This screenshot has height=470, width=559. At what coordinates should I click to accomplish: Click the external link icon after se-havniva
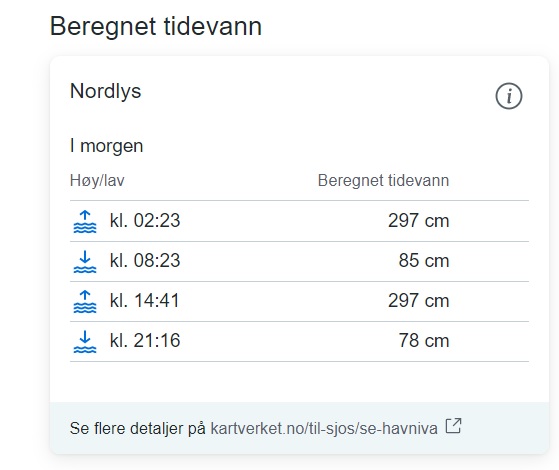[x=453, y=426]
